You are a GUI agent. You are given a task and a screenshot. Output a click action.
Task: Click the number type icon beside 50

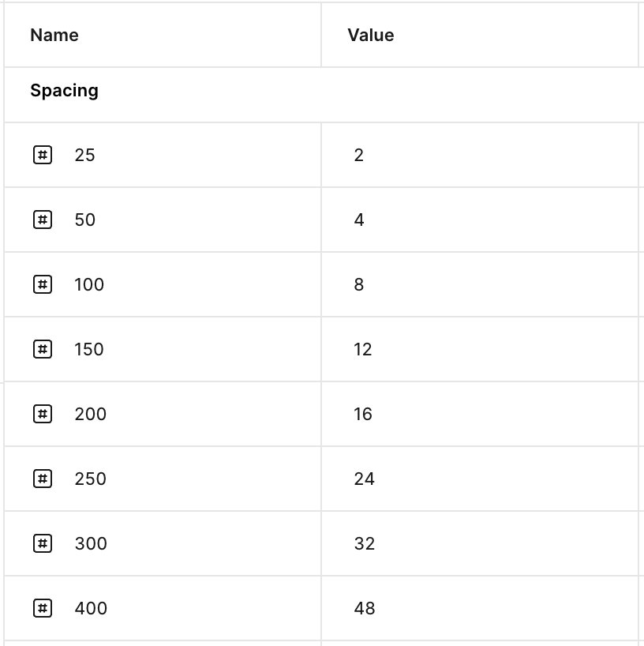[x=43, y=220]
